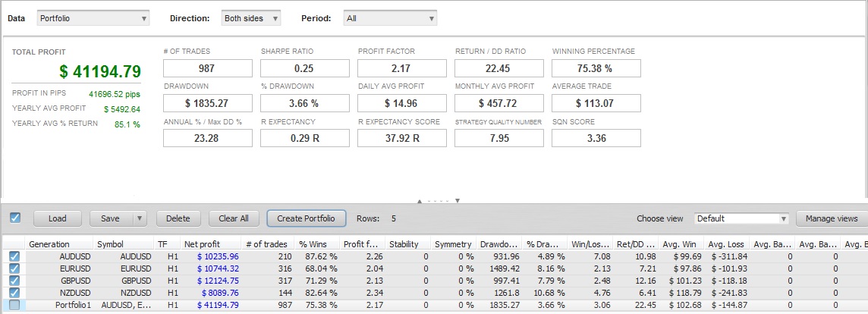Open the Period All dropdown

pyautogui.click(x=390, y=18)
